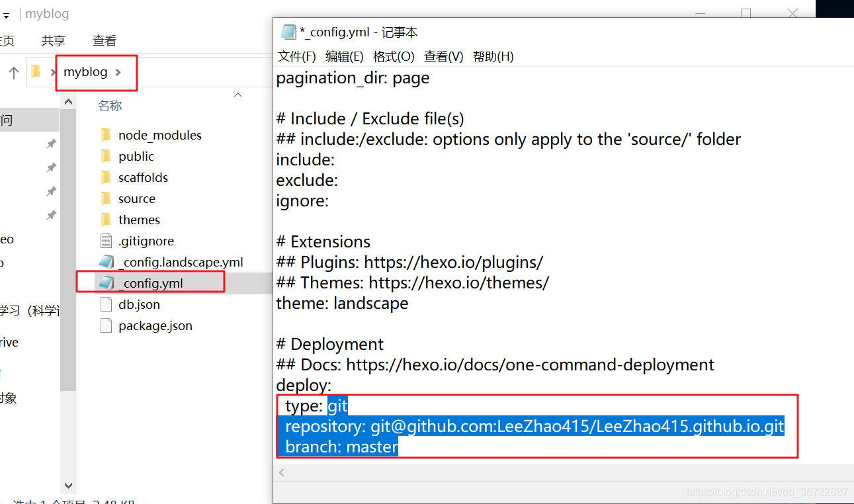Switch to the 查看 tab in Explorer
Viewport: 854px width, 504px height.
(105, 40)
